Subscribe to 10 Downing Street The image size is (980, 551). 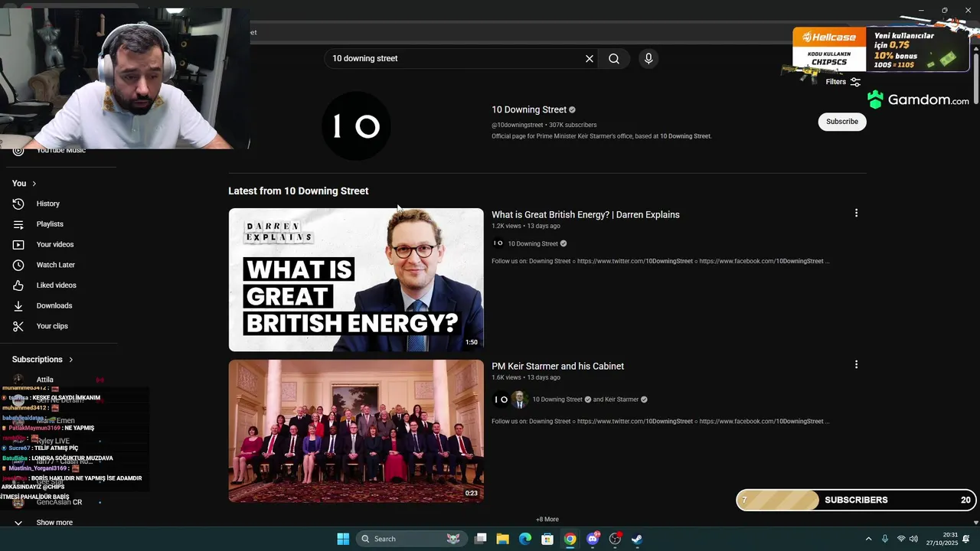842,122
